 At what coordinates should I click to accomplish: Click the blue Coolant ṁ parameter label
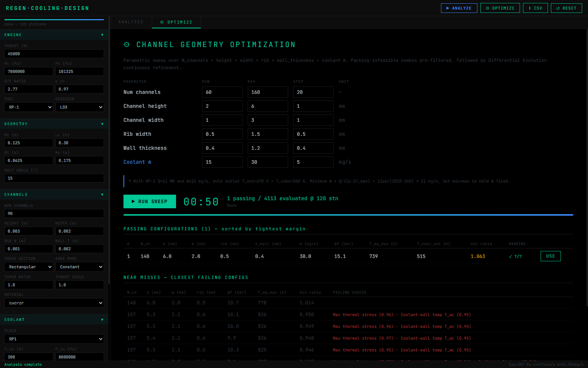tap(137, 162)
